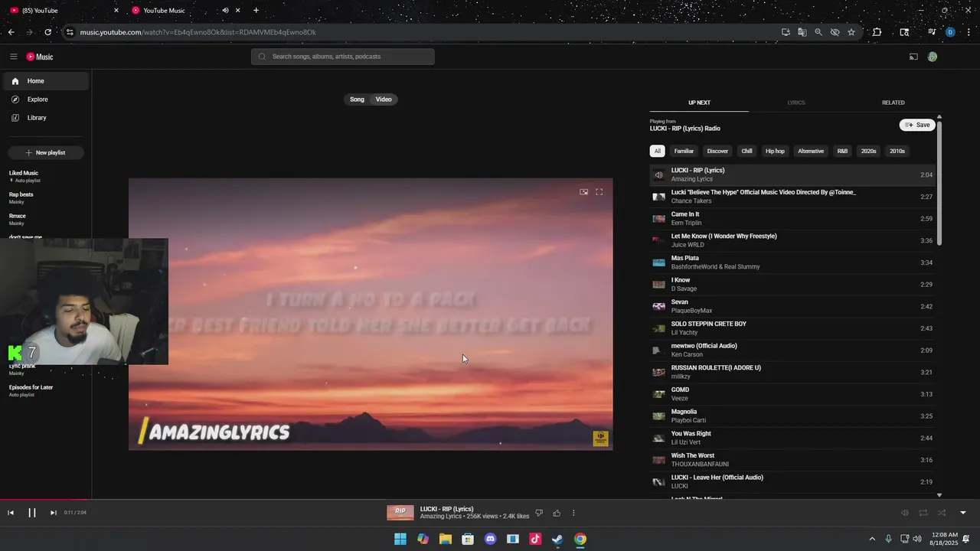Image resolution: width=980 pixels, height=551 pixels.
Task: Go to Library in sidebar
Action: coord(46,118)
